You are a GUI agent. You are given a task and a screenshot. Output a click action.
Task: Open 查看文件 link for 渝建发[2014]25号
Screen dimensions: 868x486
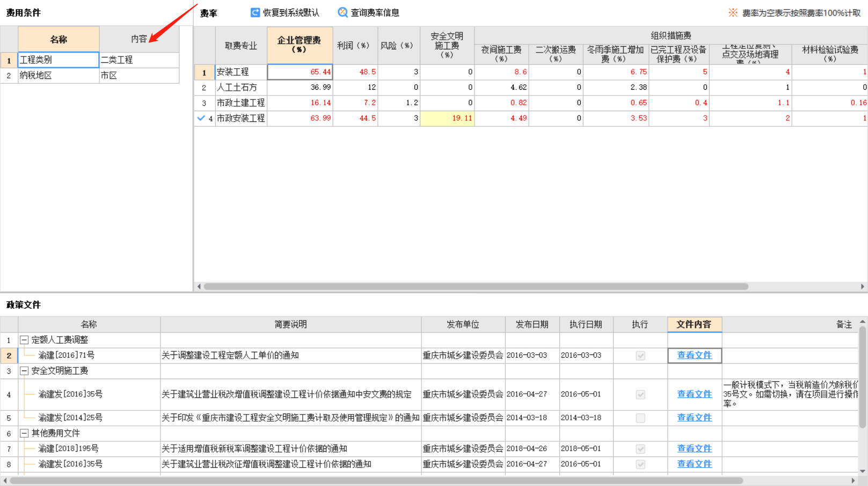(694, 417)
